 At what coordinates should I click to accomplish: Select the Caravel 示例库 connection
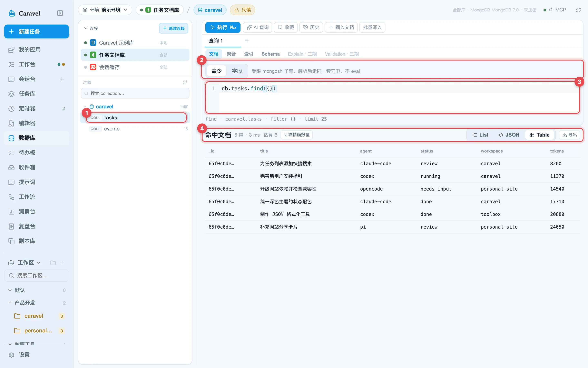coord(135,43)
